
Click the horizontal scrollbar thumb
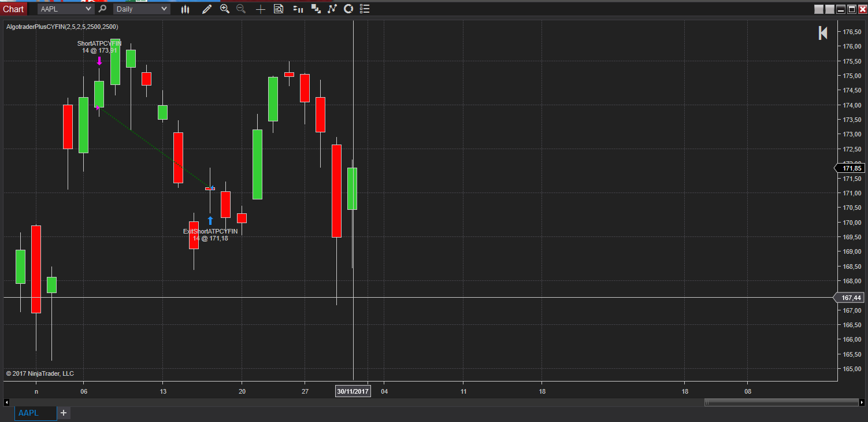click(781, 402)
